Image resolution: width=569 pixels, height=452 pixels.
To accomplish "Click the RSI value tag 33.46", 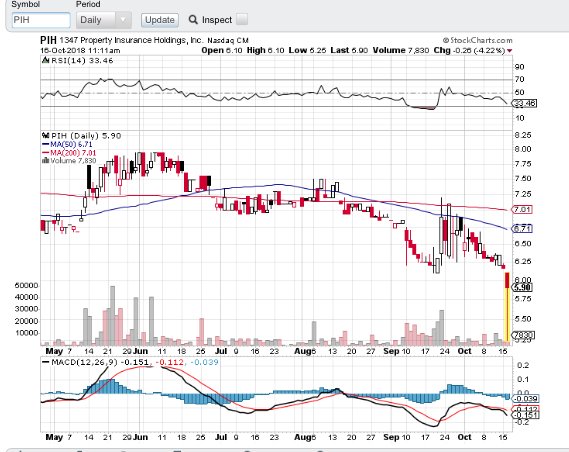I will pyautogui.click(x=524, y=104).
